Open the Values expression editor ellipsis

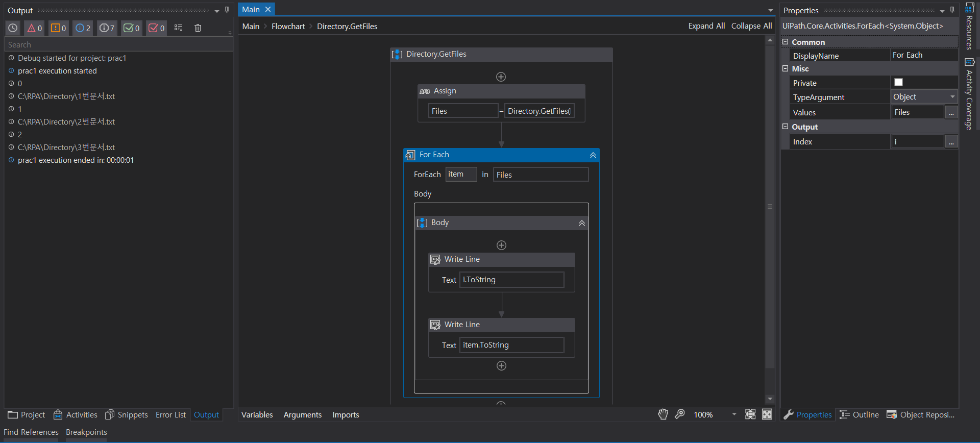coord(951,112)
